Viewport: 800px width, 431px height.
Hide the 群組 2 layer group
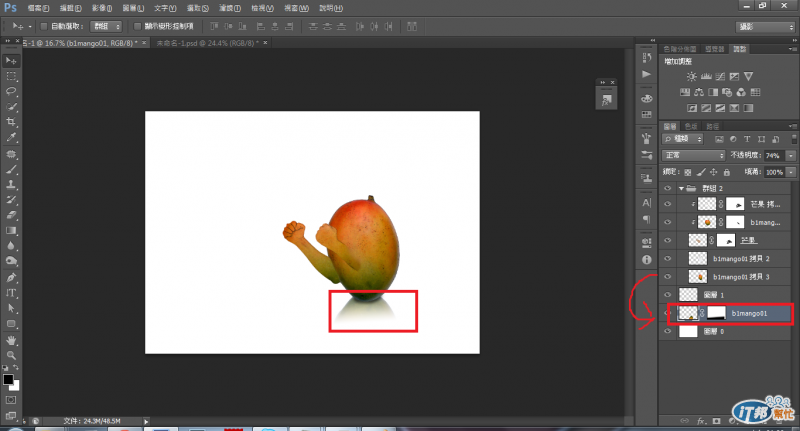coord(668,188)
